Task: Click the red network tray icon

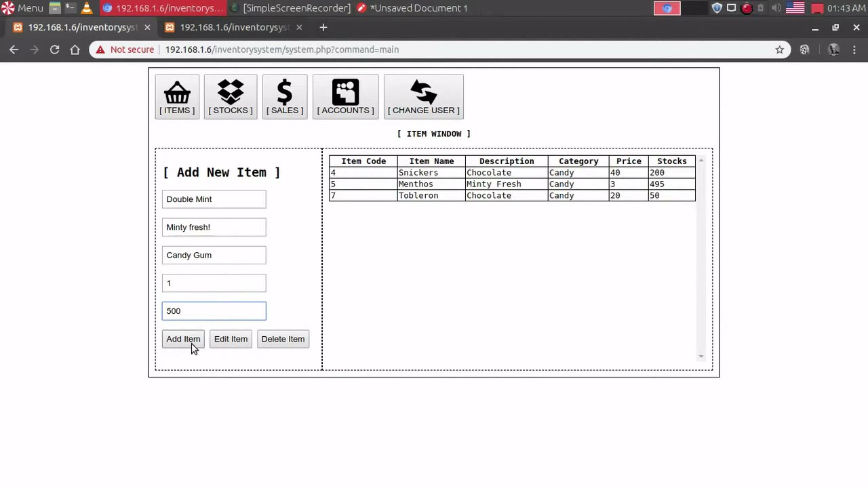Action: tap(817, 8)
